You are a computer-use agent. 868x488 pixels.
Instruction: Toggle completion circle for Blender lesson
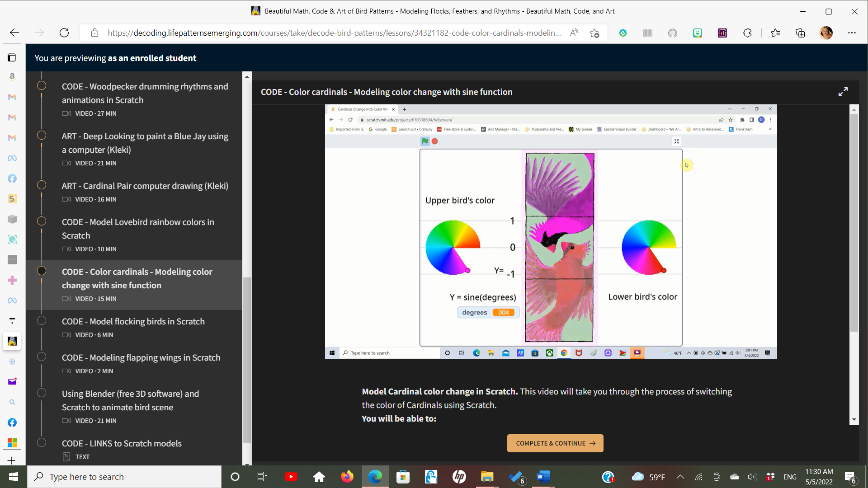click(42, 393)
